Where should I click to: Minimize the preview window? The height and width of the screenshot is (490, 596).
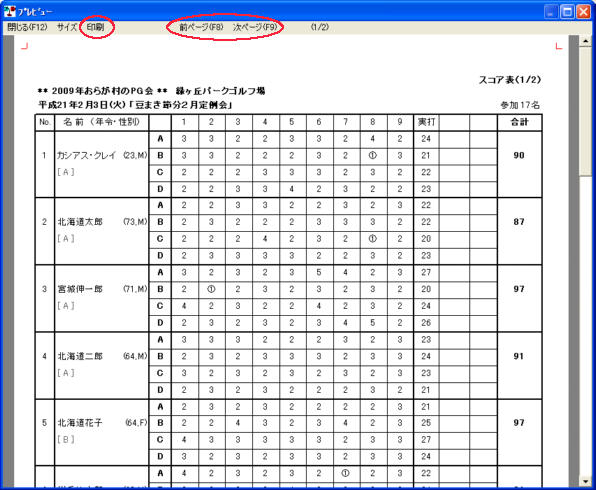(x=551, y=12)
